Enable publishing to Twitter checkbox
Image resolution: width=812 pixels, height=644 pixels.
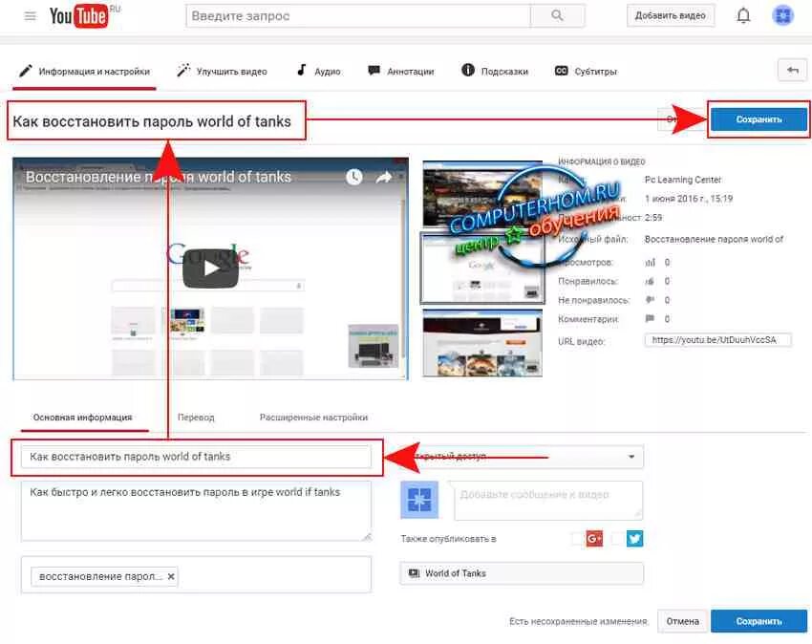pos(617,539)
